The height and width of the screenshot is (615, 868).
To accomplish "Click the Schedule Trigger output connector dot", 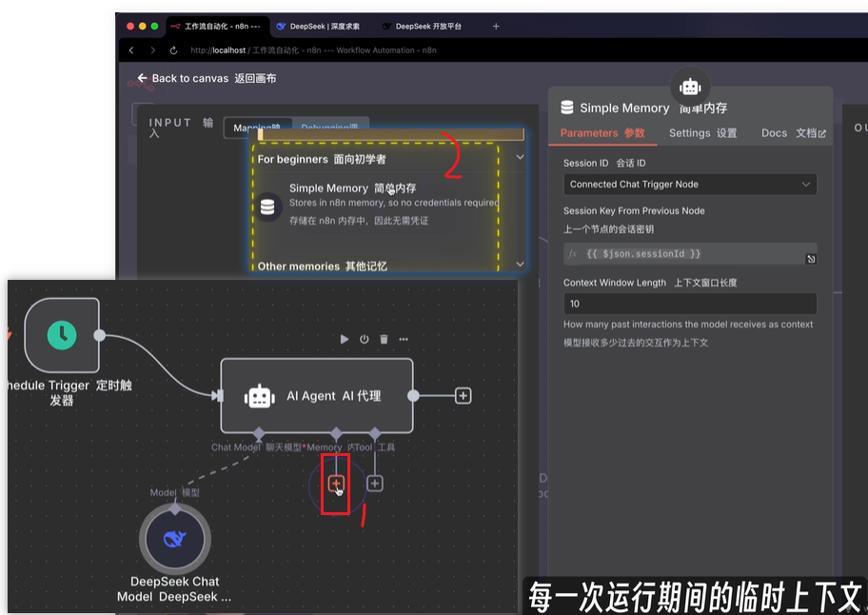I will pyautogui.click(x=100, y=335).
